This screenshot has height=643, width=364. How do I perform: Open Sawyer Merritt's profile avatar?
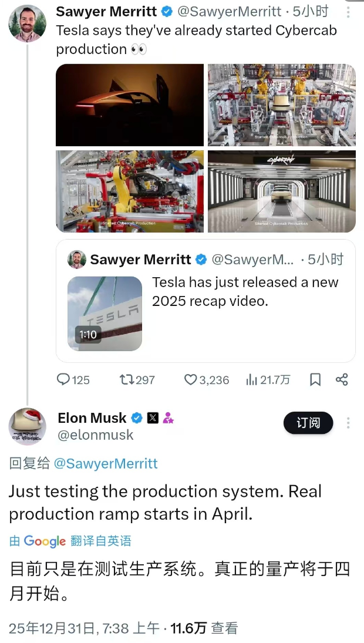pos(27,23)
